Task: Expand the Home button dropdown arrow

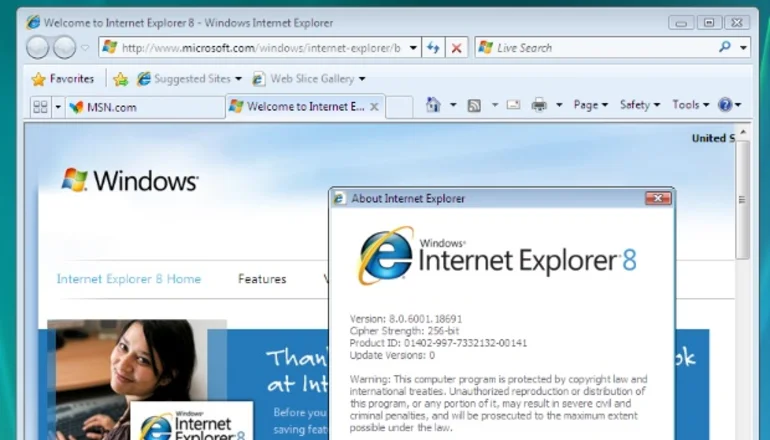Action: click(453, 105)
